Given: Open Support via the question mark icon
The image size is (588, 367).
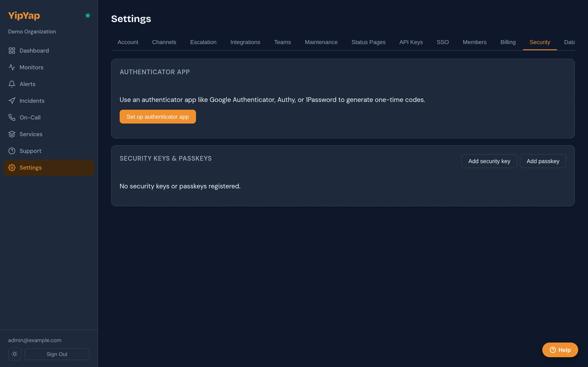Looking at the screenshot, I should point(12,151).
